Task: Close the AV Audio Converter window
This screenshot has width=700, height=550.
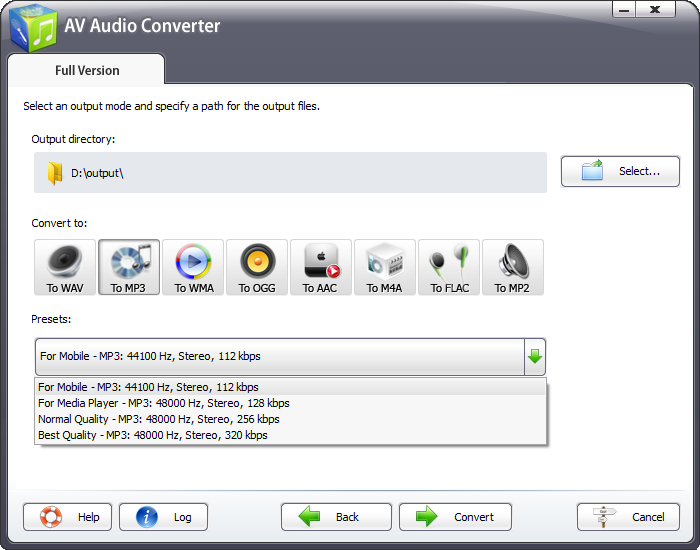Action: pyautogui.click(x=655, y=9)
